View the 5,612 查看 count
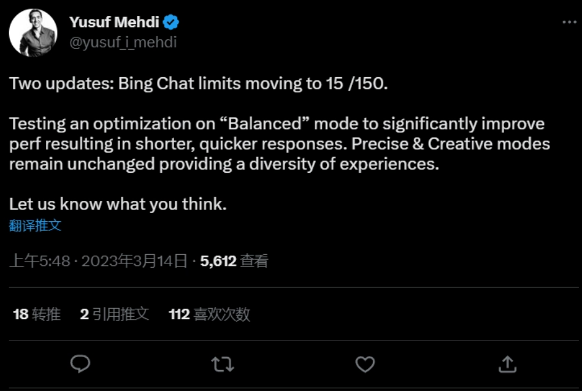Viewport: 582px width, 392px height. [234, 261]
